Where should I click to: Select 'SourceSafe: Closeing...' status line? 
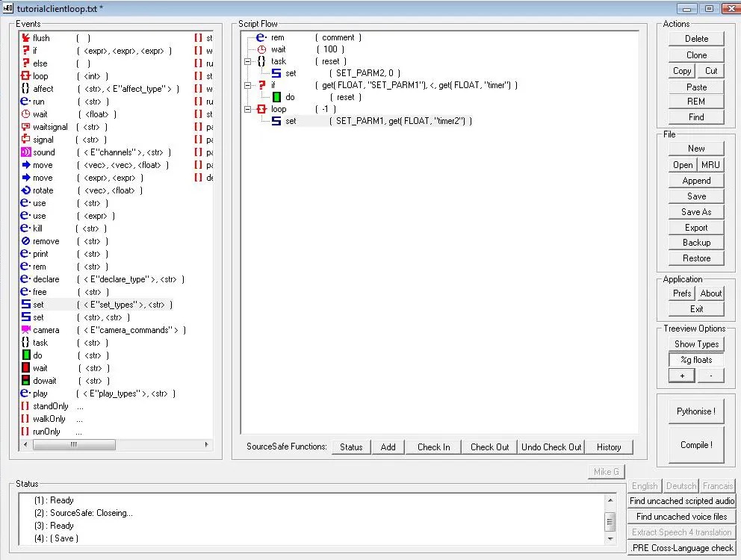point(84,513)
